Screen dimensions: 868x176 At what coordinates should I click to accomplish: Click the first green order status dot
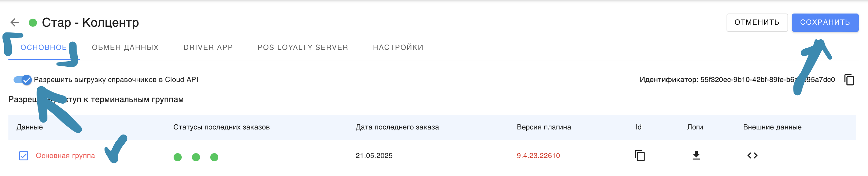(178, 157)
